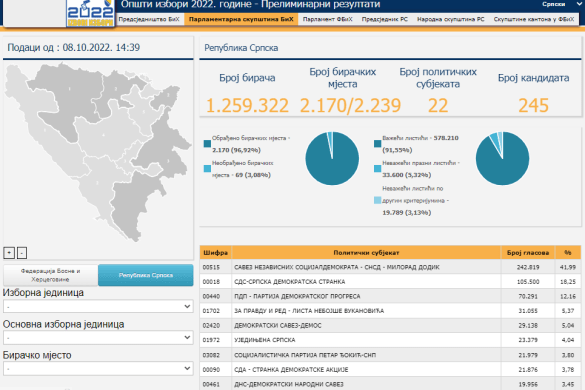
Task: Click the Подаци од 08.10.2022. 14:39 timestamp
Action: point(73,47)
